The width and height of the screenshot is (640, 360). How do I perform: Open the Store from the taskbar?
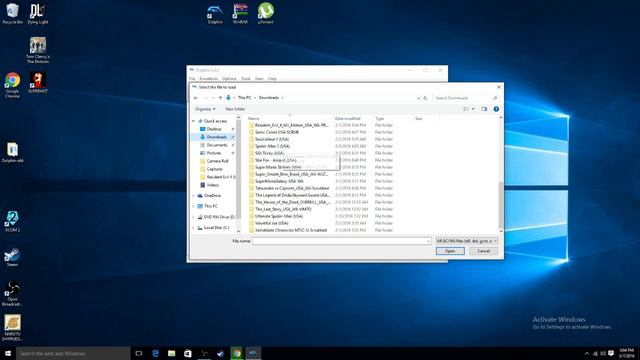tap(188, 353)
